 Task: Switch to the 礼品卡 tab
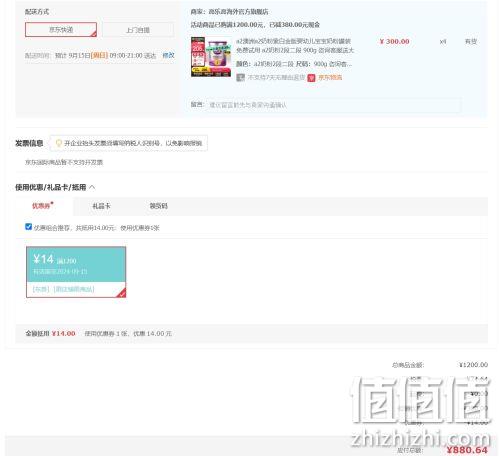(101, 206)
